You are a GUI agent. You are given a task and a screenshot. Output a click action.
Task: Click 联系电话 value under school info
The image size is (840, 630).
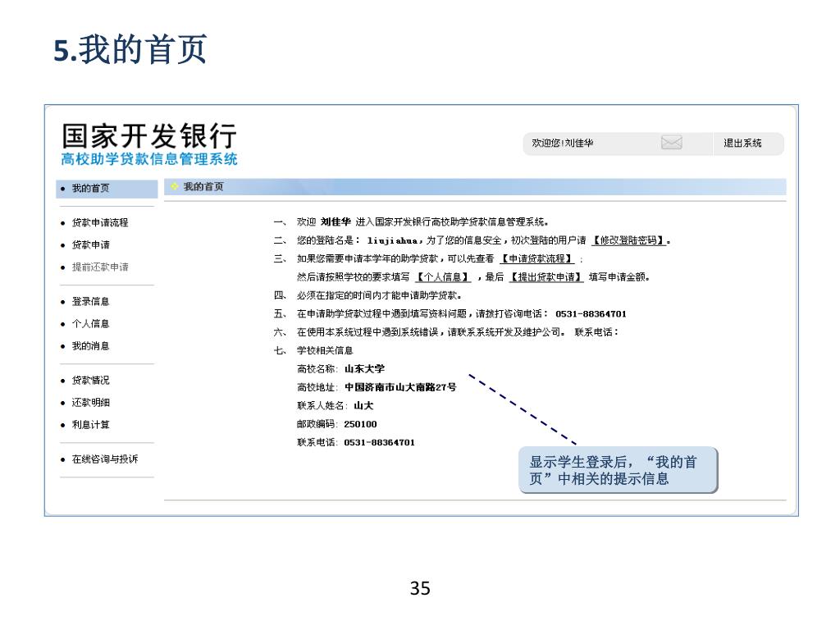point(379,442)
